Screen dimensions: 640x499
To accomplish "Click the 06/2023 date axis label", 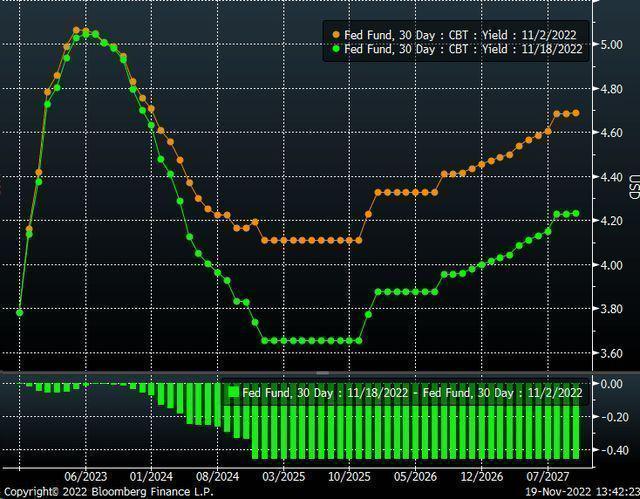I will pyautogui.click(x=86, y=476).
